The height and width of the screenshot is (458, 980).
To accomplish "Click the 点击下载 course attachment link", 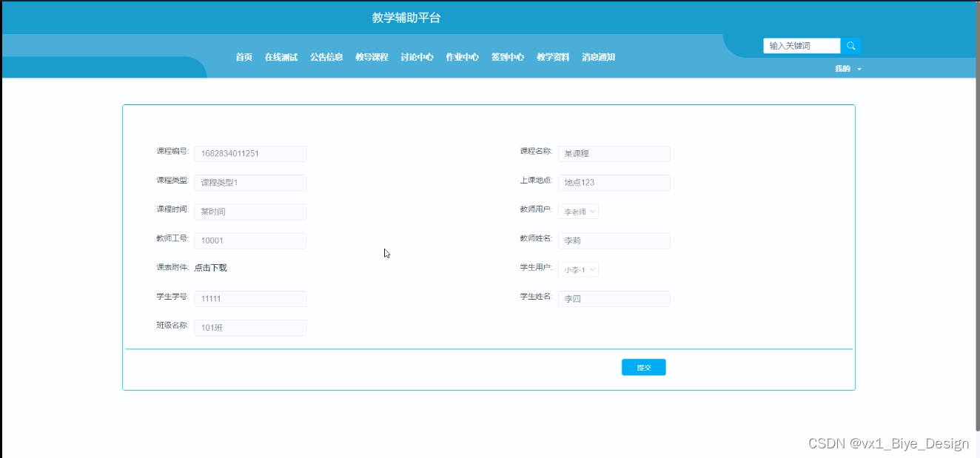I will [210, 268].
